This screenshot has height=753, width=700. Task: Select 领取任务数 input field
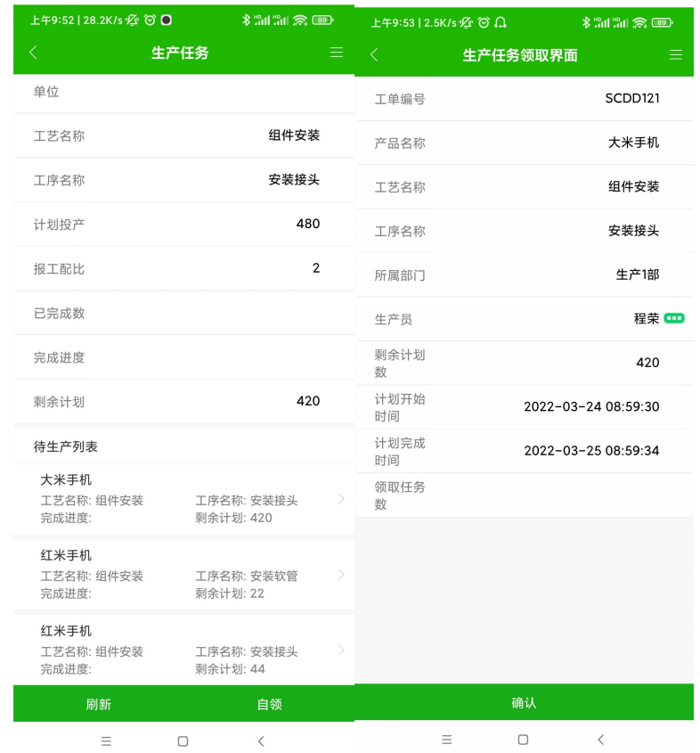pyautogui.click(x=525, y=495)
